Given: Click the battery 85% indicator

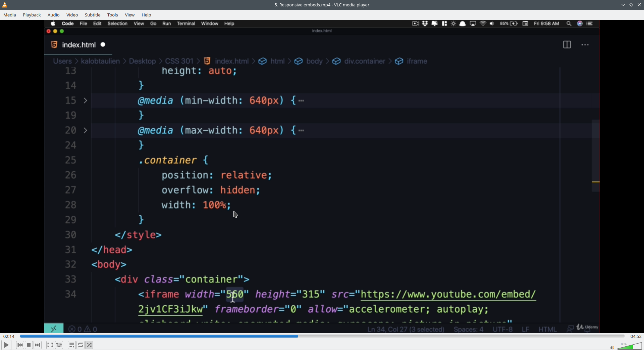Looking at the screenshot, I should pyautogui.click(x=509, y=24).
